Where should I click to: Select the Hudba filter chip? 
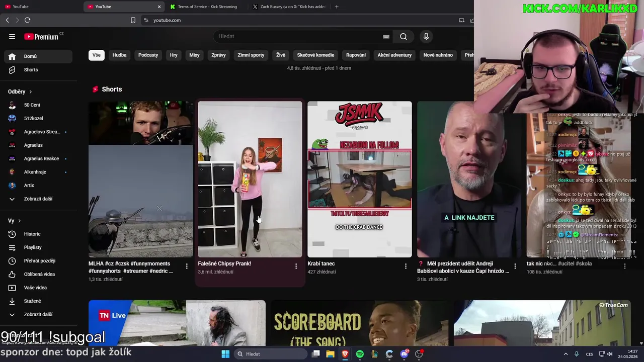119,55
